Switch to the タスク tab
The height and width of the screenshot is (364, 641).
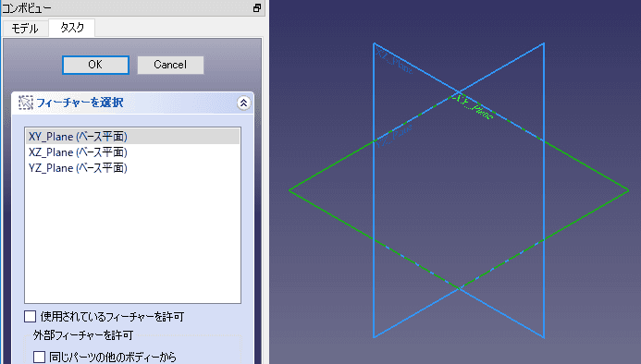pos(72,28)
